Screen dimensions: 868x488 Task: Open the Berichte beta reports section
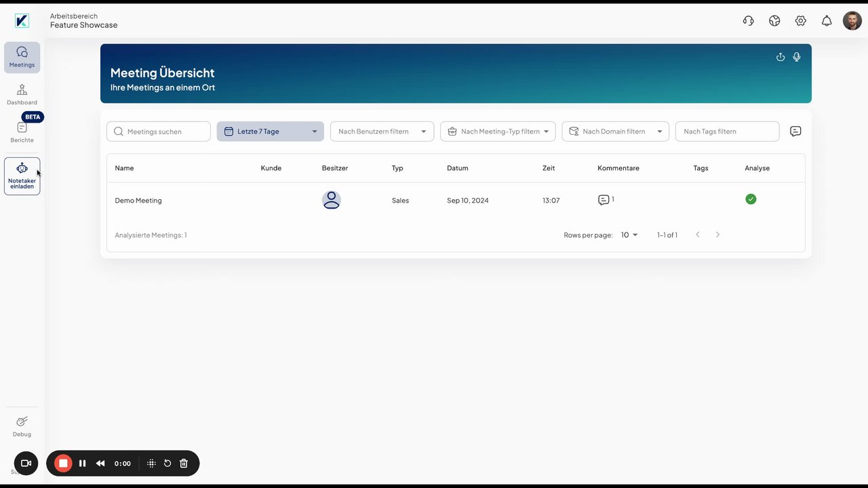22,131
